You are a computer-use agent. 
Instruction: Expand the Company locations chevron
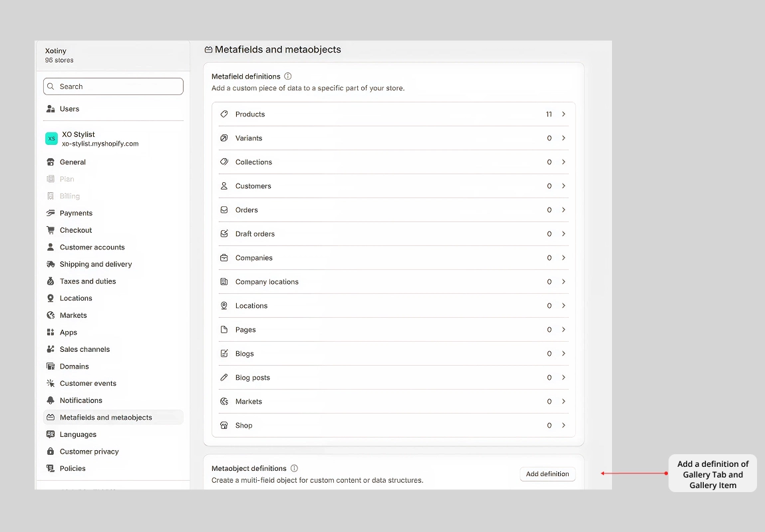pyautogui.click(x=563, y=282)
